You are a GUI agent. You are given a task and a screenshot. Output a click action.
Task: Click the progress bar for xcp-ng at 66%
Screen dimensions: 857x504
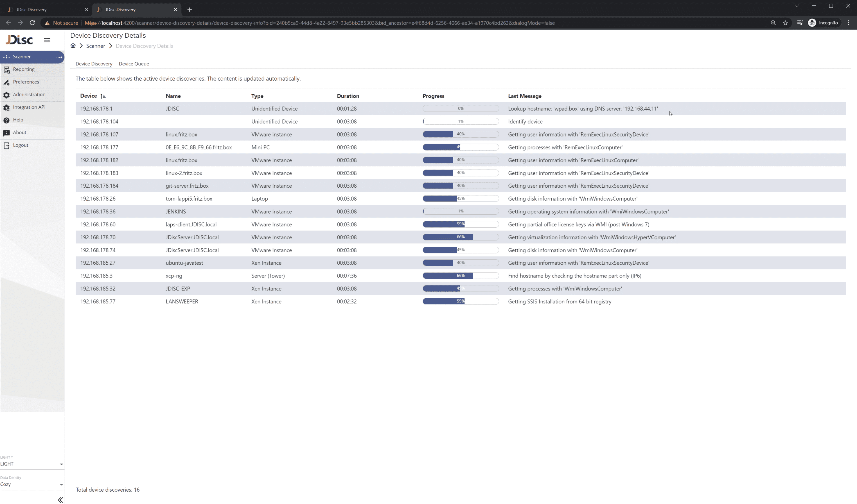(x=461, y=276)
